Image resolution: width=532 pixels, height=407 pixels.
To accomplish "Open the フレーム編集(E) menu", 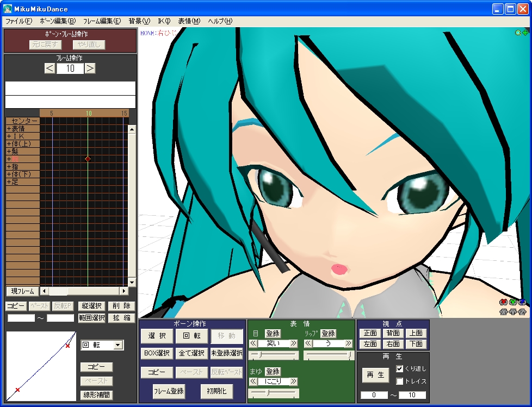I will pyautogui.click(x=102, y=21).
